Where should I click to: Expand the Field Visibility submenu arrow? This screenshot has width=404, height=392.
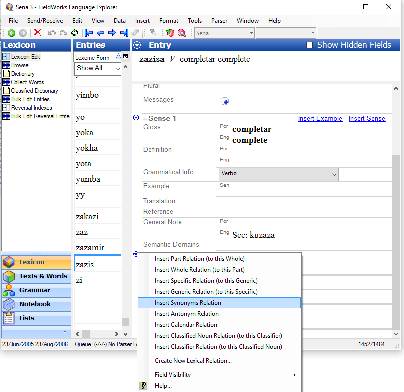coord(294,375)
